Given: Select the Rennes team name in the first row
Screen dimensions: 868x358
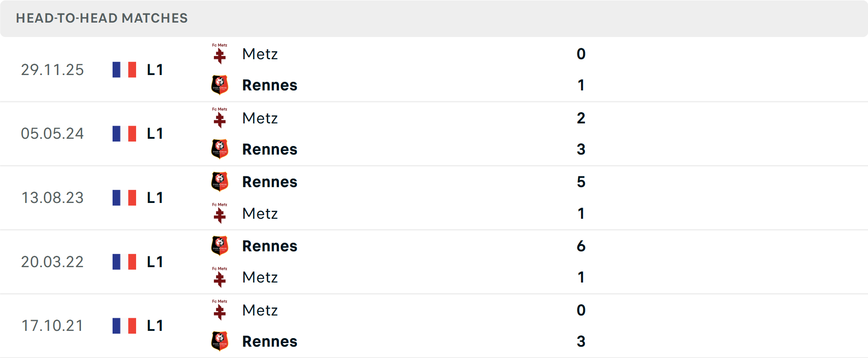Looking at the screenshot, I should (270, 85).
